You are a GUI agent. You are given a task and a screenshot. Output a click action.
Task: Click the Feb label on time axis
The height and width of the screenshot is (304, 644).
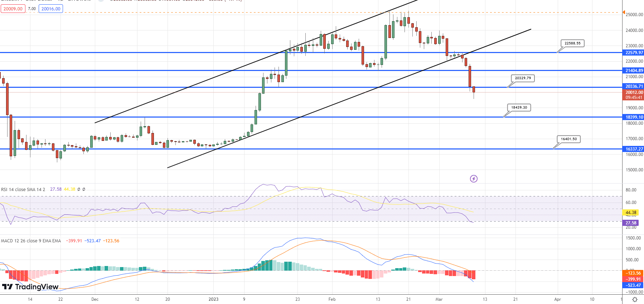coord(332,299)
